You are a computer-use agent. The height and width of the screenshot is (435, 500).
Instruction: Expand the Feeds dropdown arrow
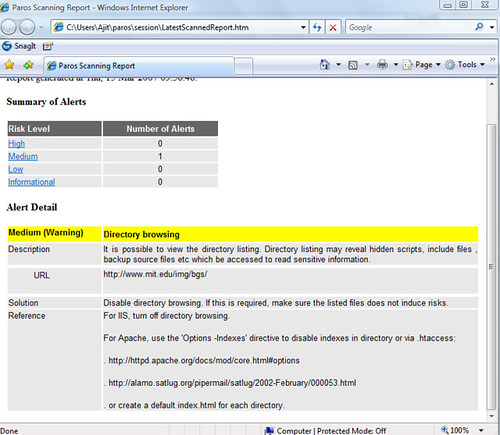click(367, 64)
